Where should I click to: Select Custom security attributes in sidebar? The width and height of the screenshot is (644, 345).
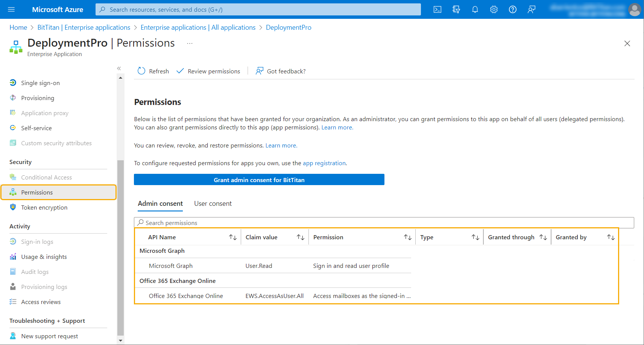click(x=56, y=143)
